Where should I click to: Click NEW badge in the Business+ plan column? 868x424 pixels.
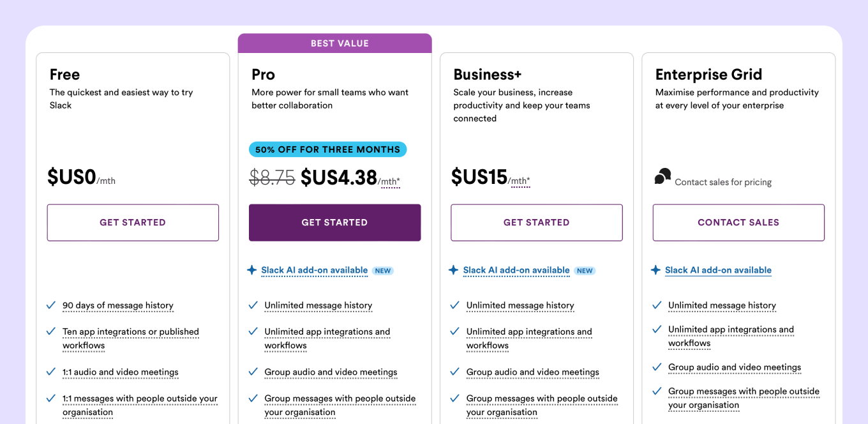click(585, 271)
